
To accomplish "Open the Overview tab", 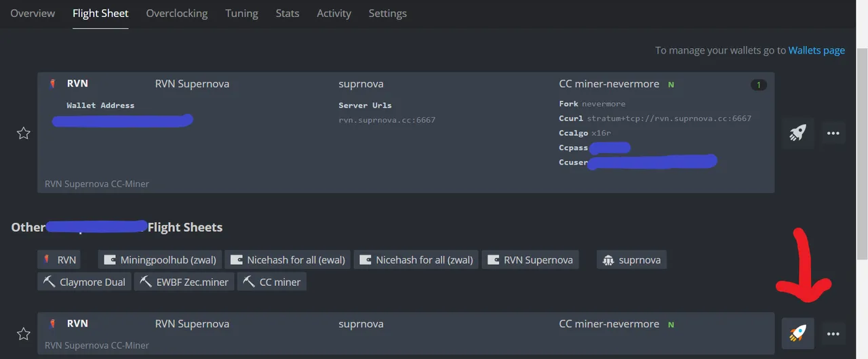I will (x=33, y=13).
